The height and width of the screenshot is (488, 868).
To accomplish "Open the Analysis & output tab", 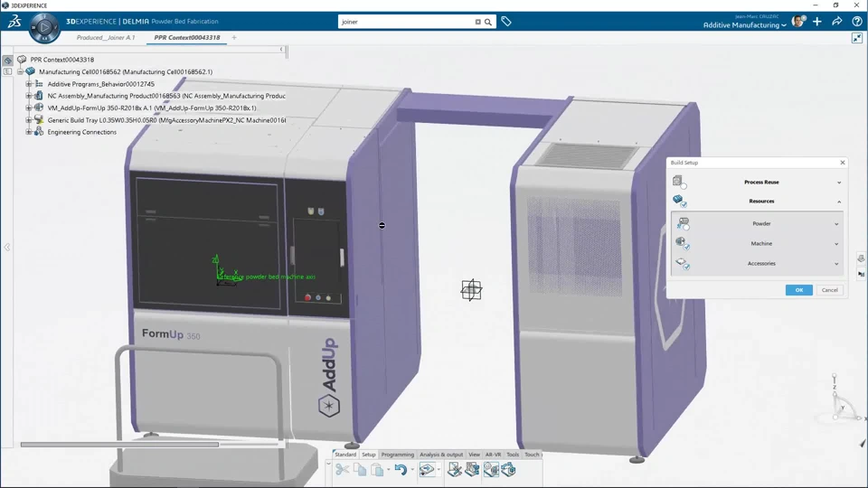I will [x=441, y=455].
